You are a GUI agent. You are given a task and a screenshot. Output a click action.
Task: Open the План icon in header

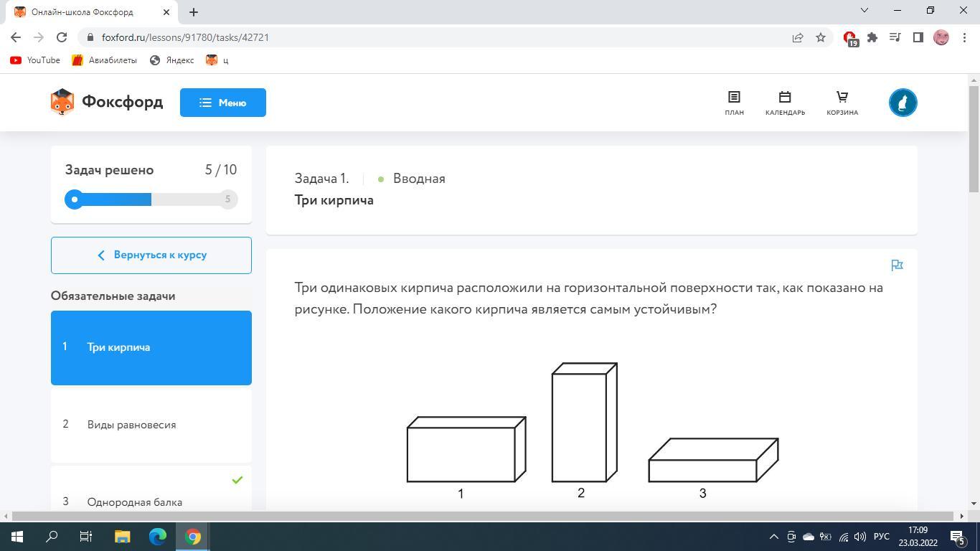[x=734, y=103]
